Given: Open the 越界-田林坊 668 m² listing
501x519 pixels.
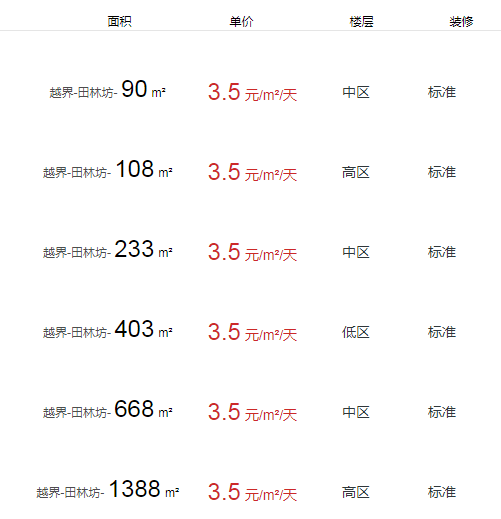Looking at the screenshot, I should pos(108,410).
